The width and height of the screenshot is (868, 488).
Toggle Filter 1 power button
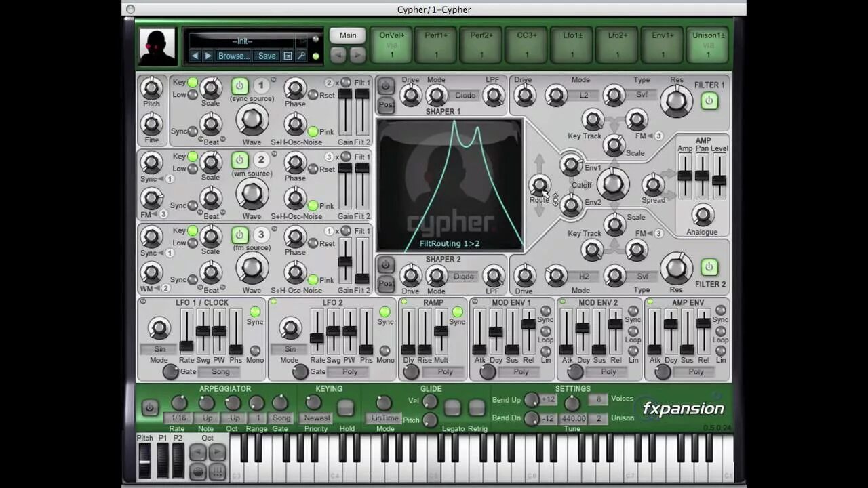click(709, 101)
